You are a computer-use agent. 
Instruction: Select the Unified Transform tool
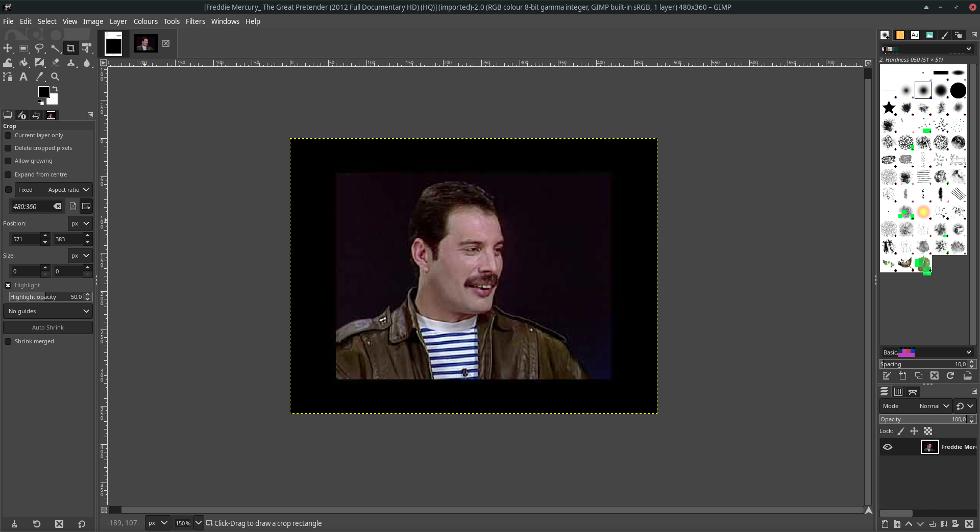(87, 48)
